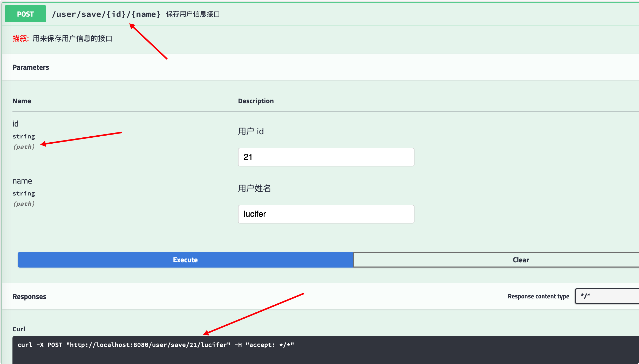
Task: Click the Response content type label
Action: pyautogui.click(x=538, y=296)
